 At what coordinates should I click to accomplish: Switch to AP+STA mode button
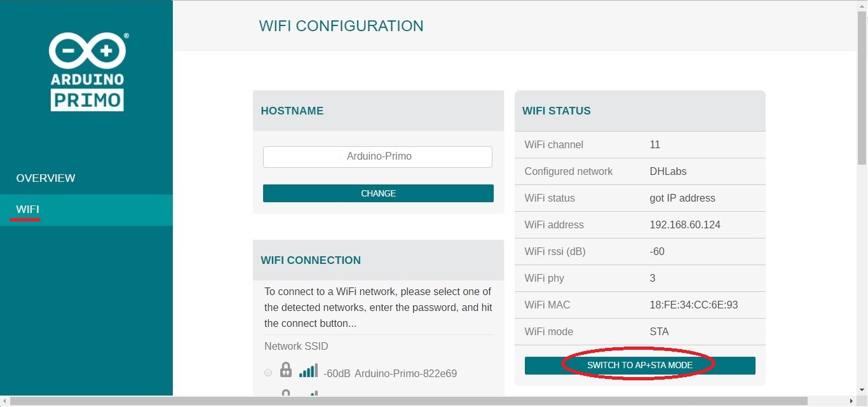point(640,366)
